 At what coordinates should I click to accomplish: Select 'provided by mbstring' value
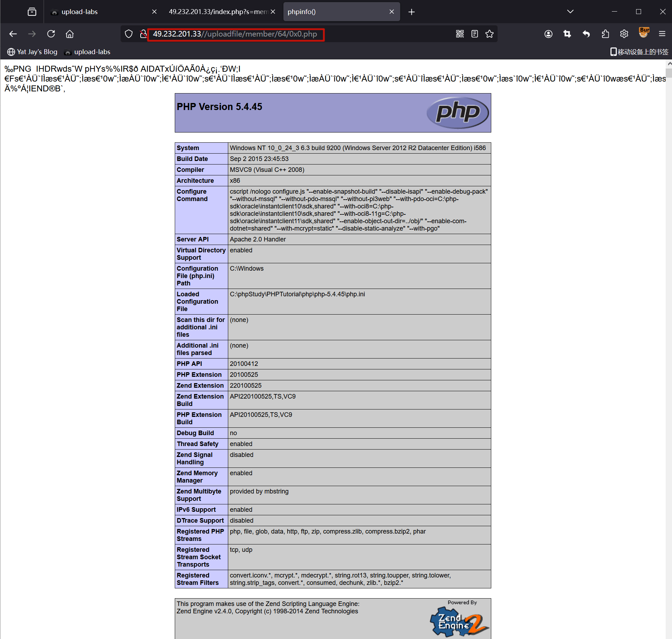click(259, 491)
